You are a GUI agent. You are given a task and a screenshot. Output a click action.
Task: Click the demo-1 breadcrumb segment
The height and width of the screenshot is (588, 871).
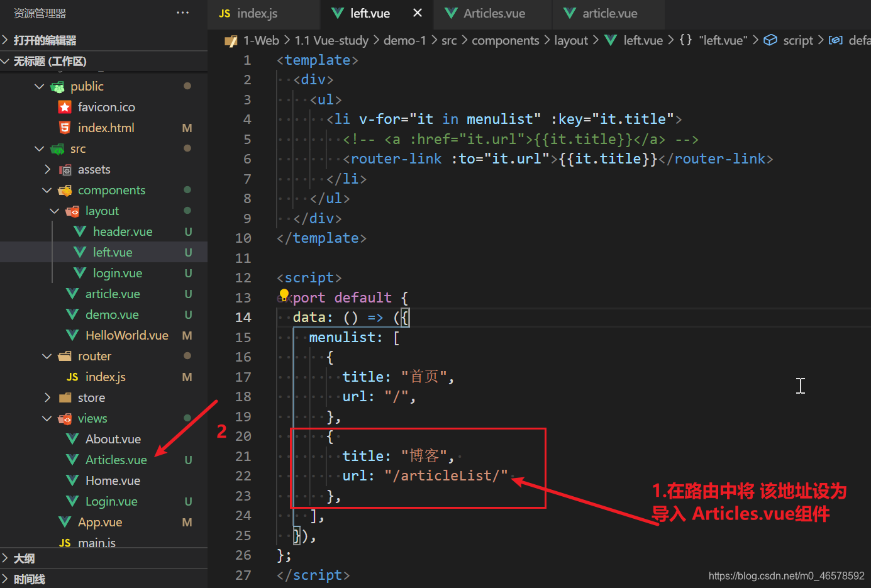click(404, 40)
